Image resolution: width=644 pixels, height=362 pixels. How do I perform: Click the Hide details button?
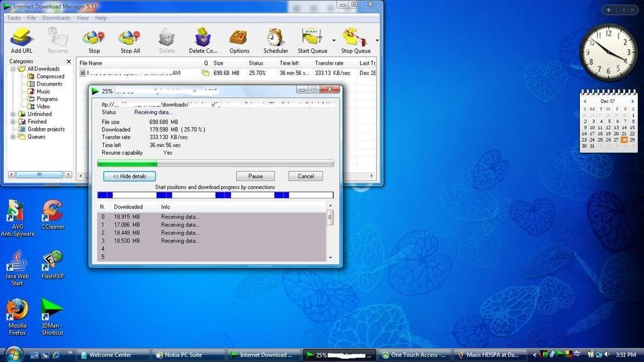(129, 177)
